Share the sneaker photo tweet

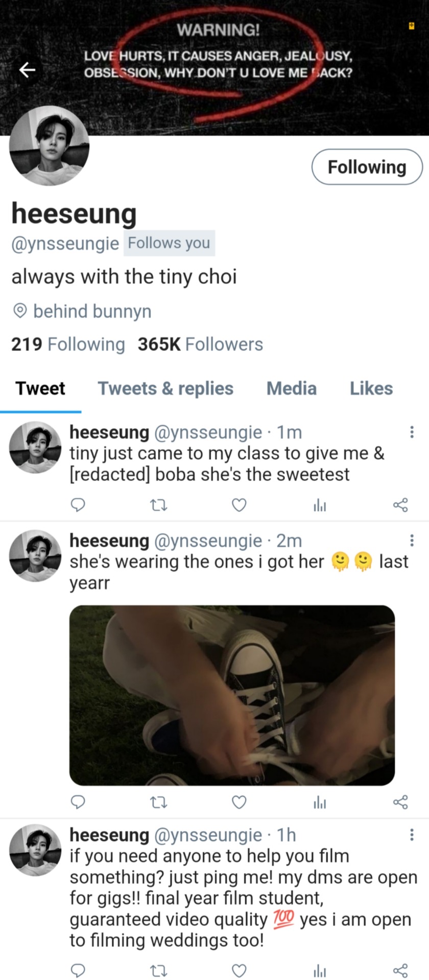click(x=400, y=802)
